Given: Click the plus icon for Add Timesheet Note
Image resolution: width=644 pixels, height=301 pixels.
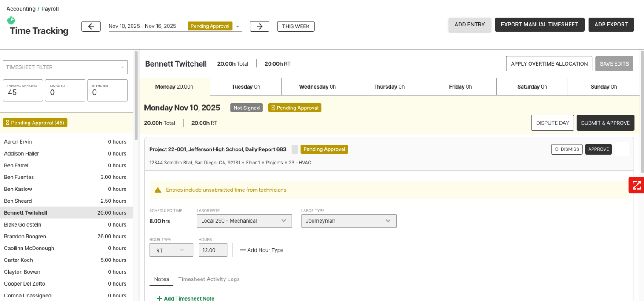Looking at the screenshot, I should click(x=159, y=298).
